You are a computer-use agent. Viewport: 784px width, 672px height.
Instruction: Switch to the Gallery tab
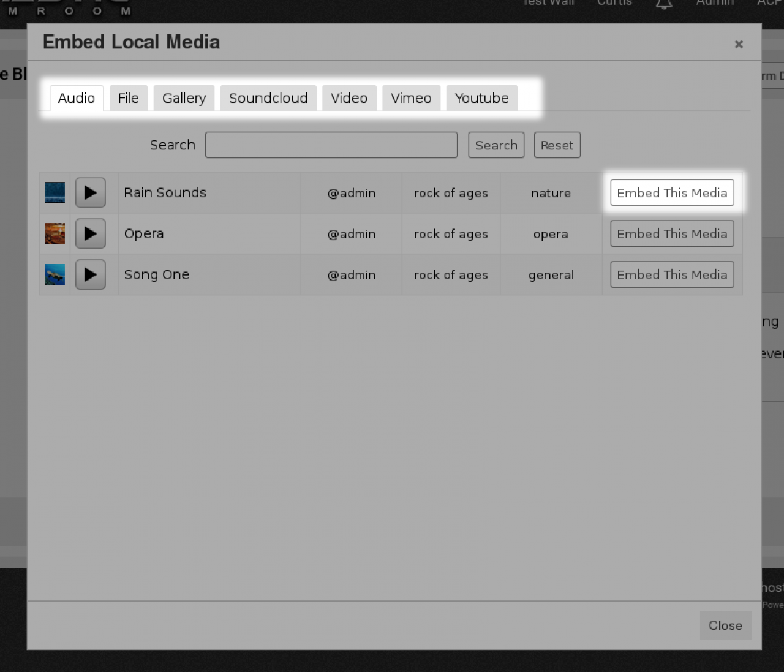coord(184,98)
